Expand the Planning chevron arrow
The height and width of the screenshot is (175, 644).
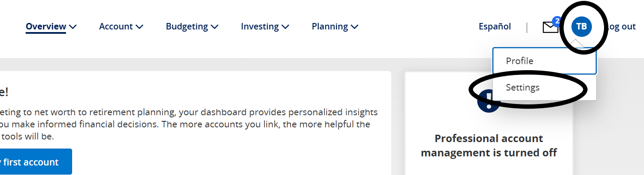click(x=355, y=27)
